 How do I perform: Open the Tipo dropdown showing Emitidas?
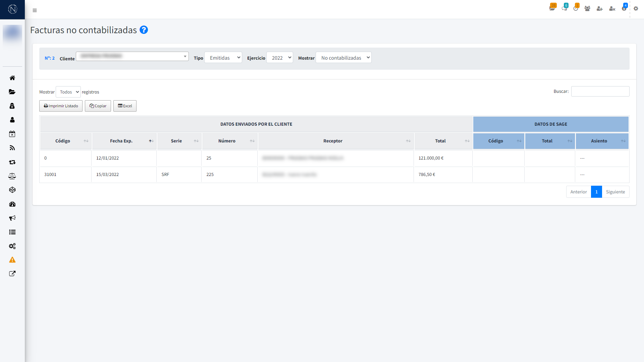[x=223, y=58]
